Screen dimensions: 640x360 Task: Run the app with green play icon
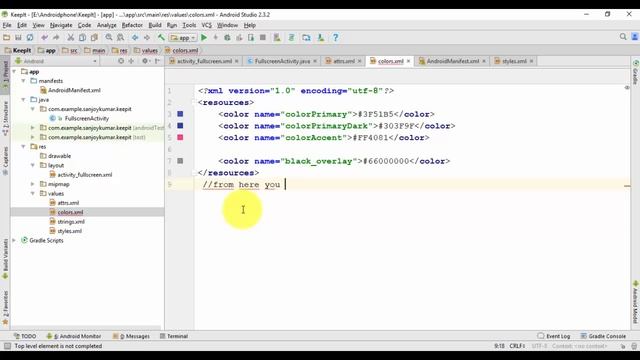204,38
